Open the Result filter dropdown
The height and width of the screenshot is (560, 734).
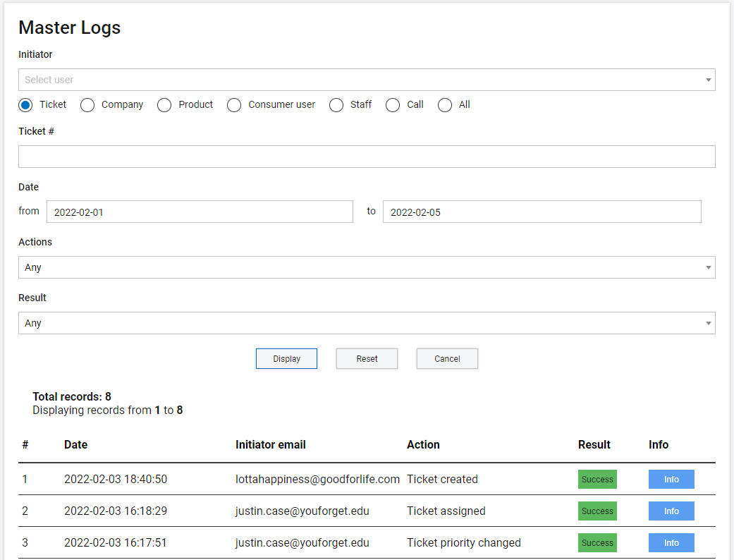[x=367, y=323]
